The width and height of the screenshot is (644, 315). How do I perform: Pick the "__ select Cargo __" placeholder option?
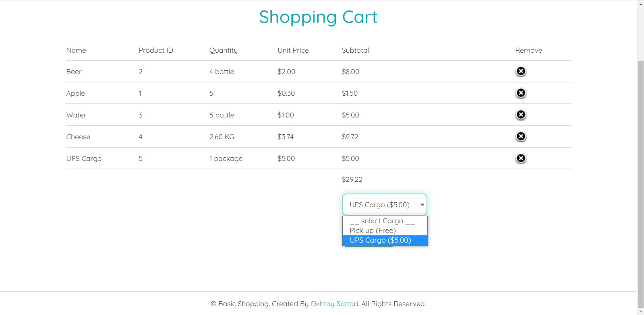[382, 221]
